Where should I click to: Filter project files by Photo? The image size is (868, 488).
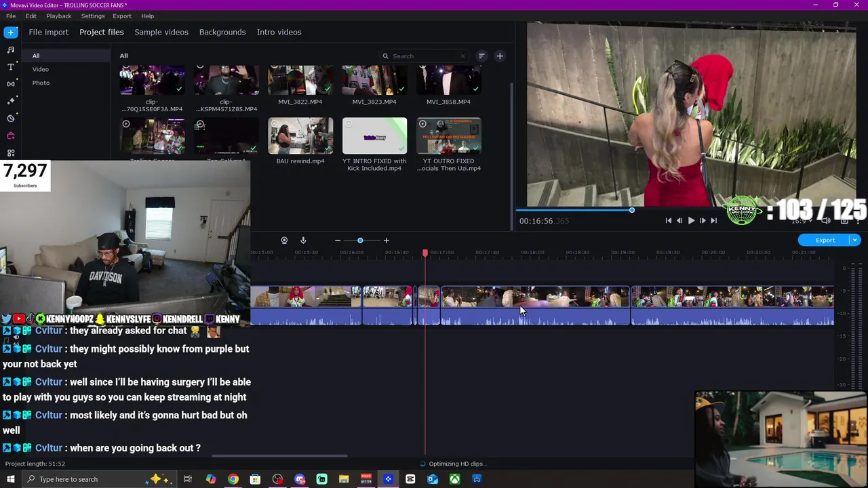pos(41,83)
